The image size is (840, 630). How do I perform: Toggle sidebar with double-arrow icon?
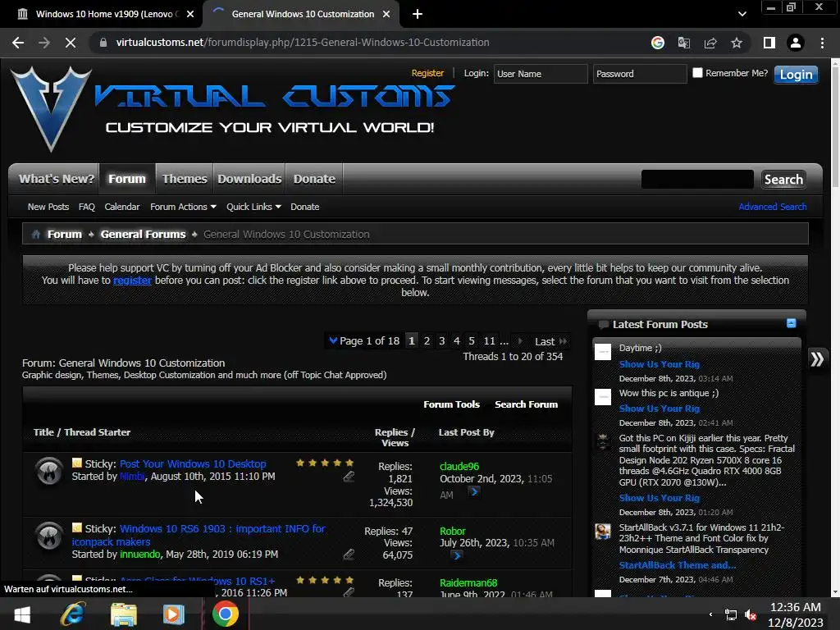817,359
